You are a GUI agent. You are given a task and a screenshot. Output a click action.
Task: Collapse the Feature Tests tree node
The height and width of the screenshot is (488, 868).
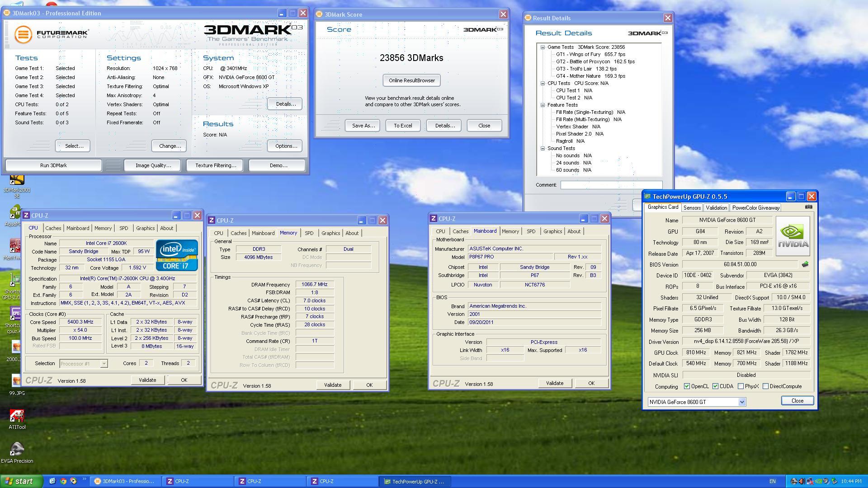(x=542, y=105)
